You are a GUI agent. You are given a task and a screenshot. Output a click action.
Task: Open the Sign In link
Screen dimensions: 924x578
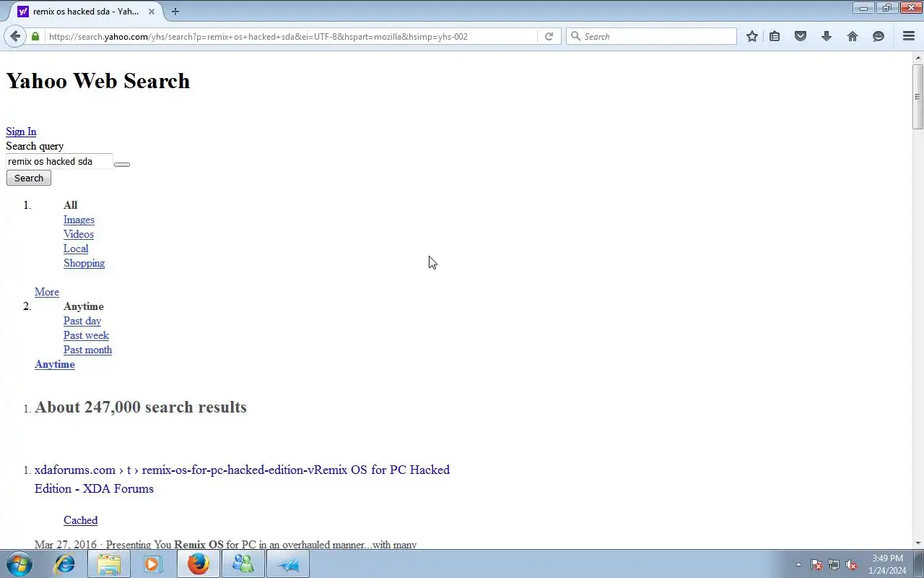point(21,131)
